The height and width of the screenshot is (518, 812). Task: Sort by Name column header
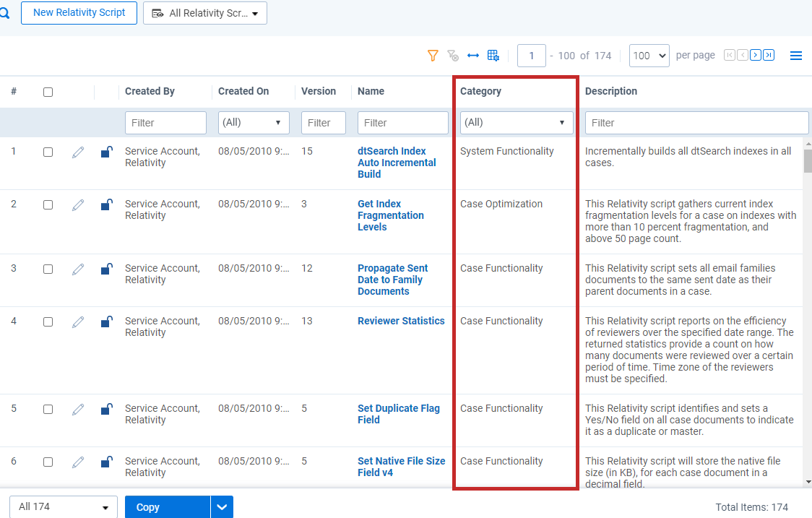[x=371, y=91]
